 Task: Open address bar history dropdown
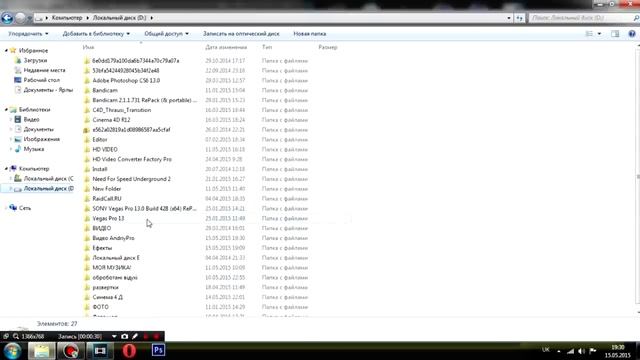point(509,18)
